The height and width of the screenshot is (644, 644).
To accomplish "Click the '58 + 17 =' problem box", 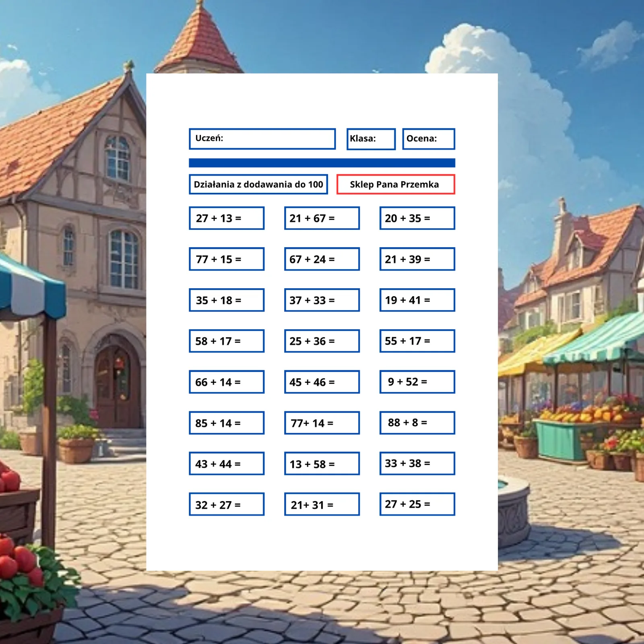I will pyautogui.click(x=227, y=341).
